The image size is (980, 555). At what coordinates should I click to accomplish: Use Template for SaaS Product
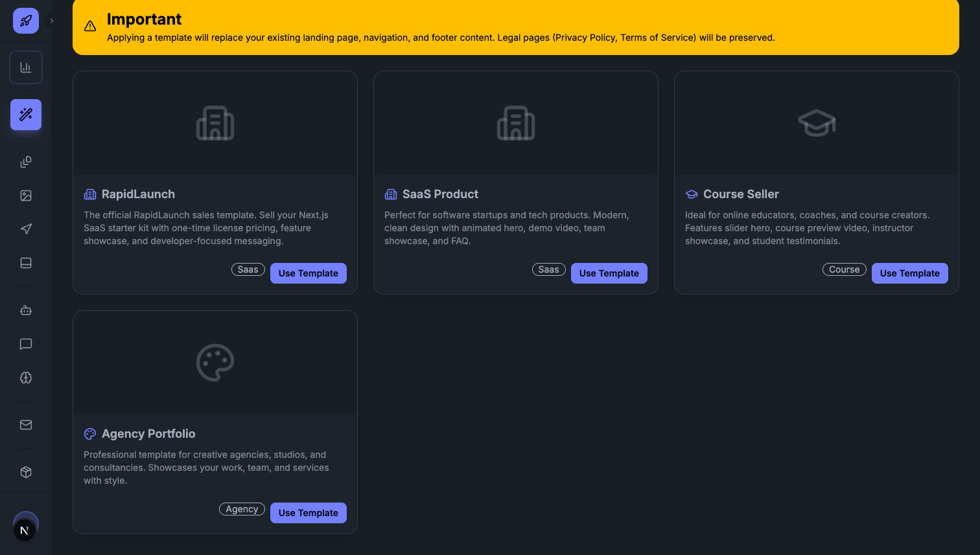(609, 273)
